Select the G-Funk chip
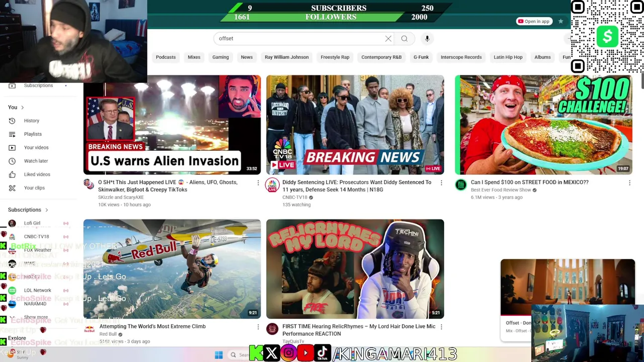 click(x=421, y=57)
